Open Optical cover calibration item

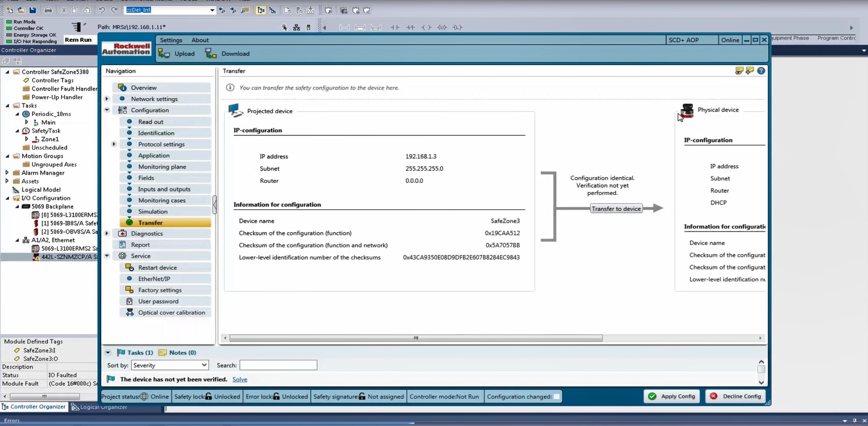[x=171, y=313]
